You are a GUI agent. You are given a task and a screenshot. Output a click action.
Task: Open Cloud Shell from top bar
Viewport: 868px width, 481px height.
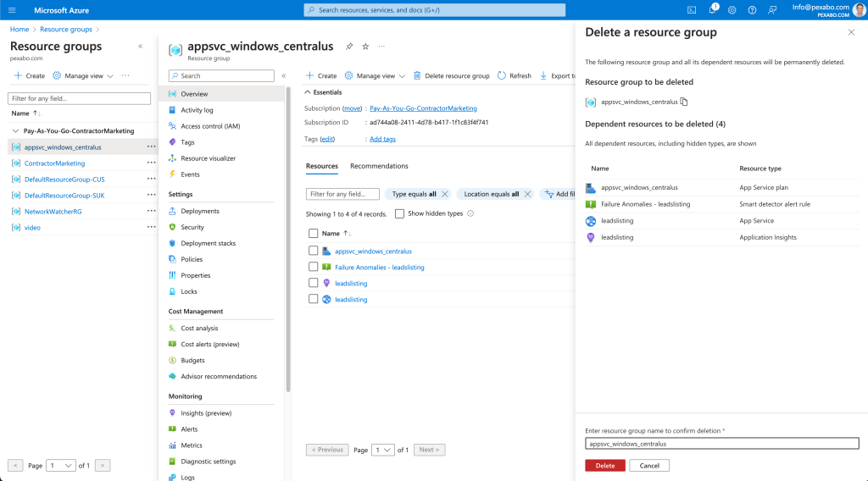(692, 10)
